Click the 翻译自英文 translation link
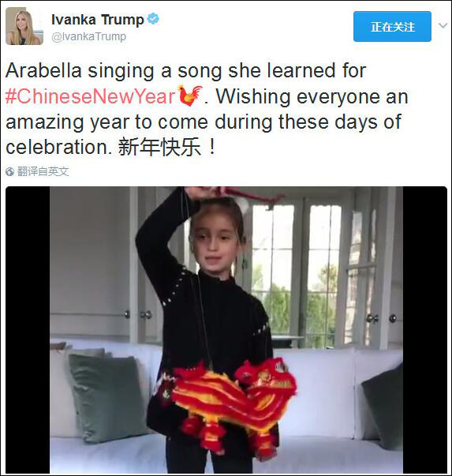Image resolution: width=452 pixels, height=476 pixels. 43,171
